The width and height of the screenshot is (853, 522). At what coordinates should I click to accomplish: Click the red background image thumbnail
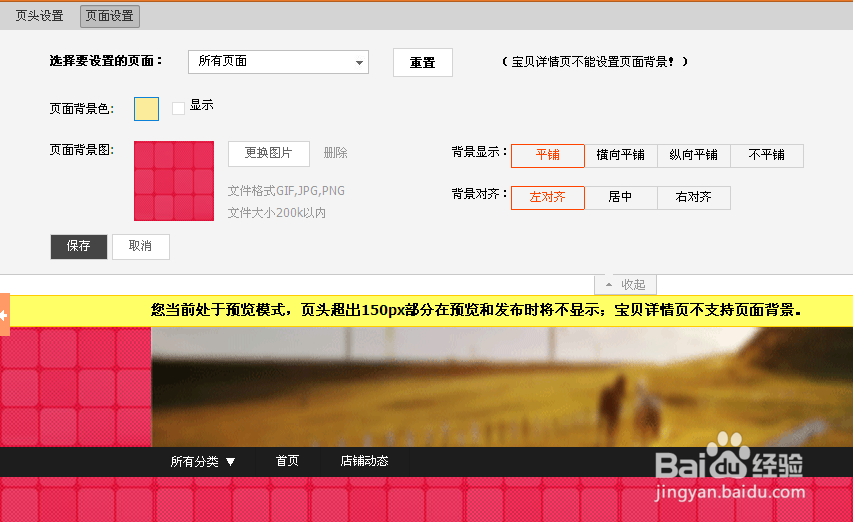(x=174, y=181)
